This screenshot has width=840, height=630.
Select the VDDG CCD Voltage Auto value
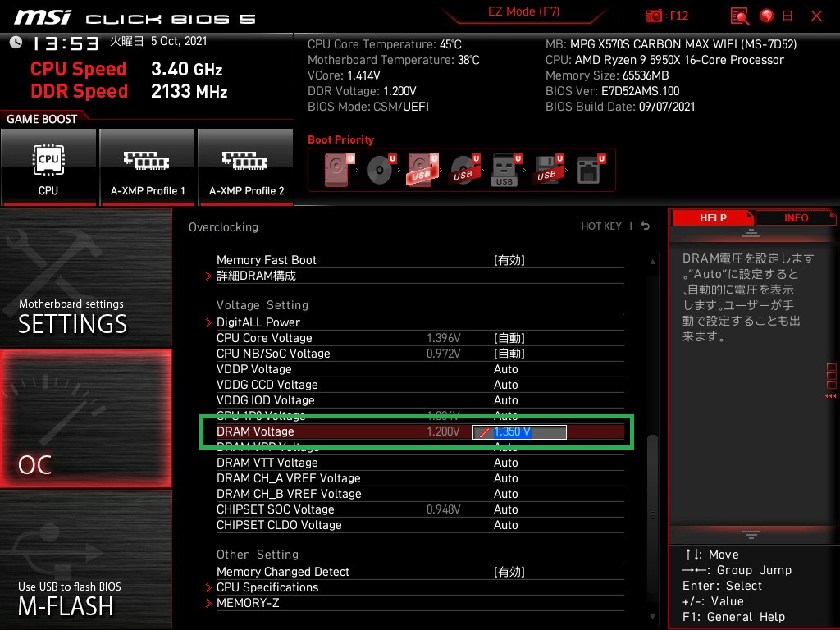tap(505, 385)
